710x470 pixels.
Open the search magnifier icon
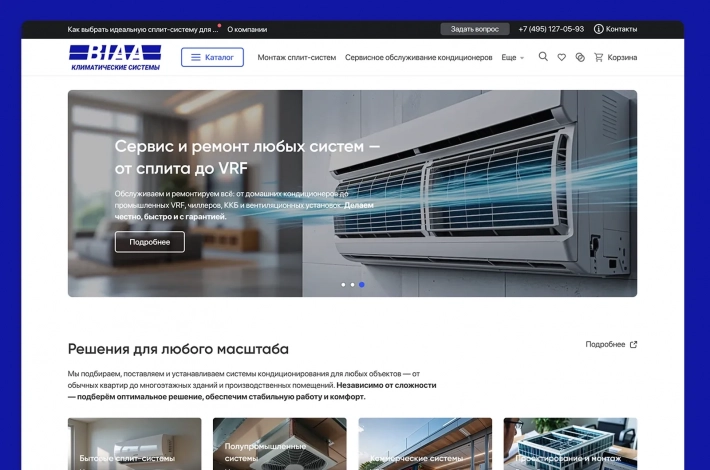point(543,57)
